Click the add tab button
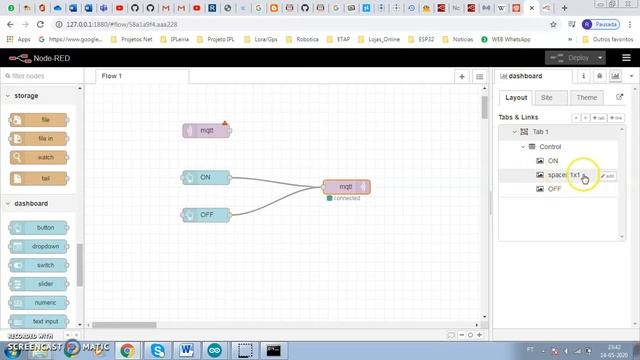The width and height of the screenshot is (640, 360). point(599,118)
